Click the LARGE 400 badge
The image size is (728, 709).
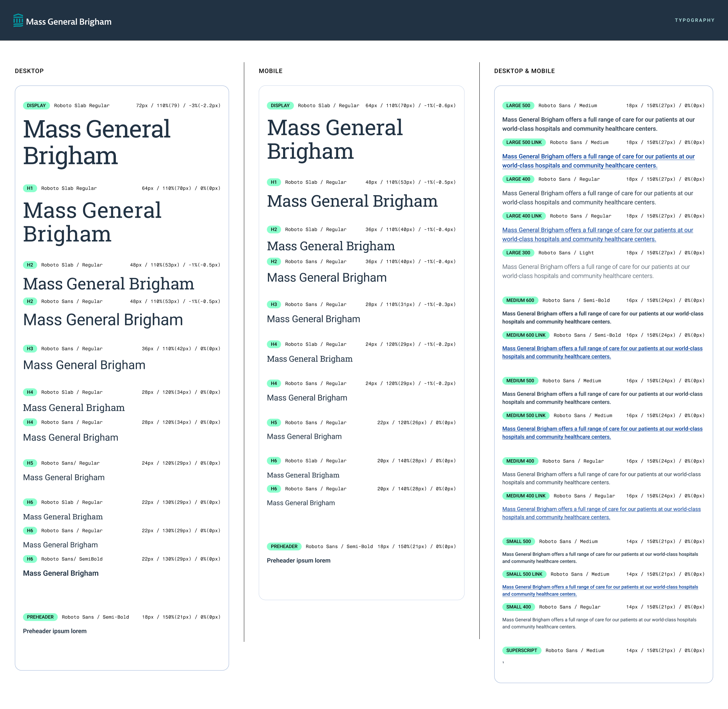[518, 179]
